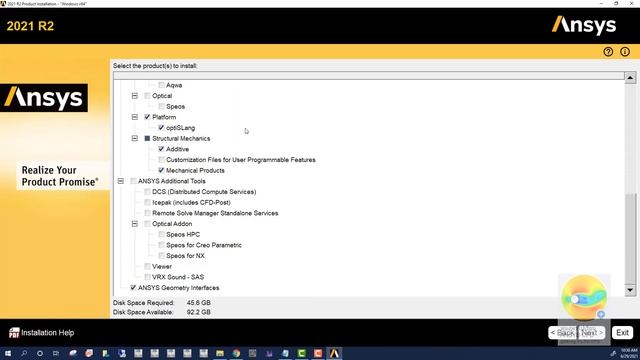This screenshot has height=360, width=640.
Task: Select the VRX Sound - SAS label
Action: pos(178,277)
